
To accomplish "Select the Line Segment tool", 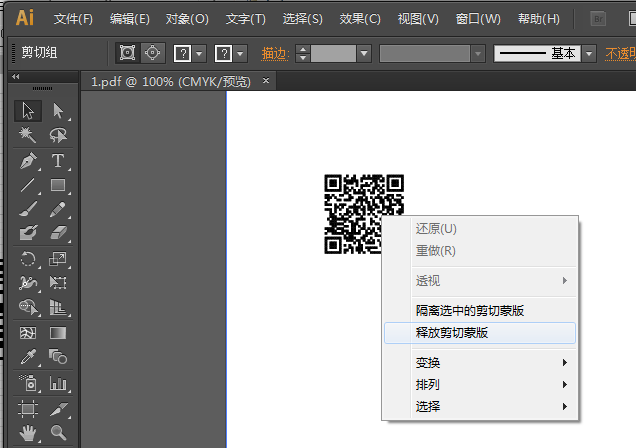I will (x=28, y=185).
